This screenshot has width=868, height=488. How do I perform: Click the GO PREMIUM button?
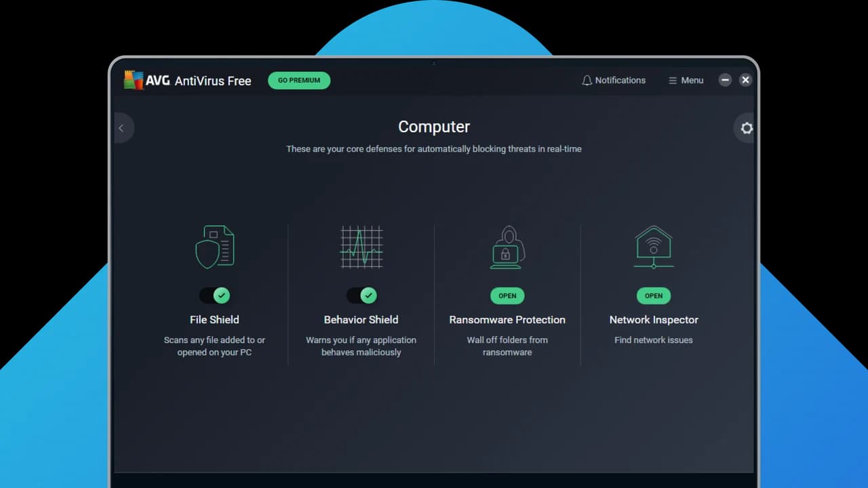pos(299,80)
